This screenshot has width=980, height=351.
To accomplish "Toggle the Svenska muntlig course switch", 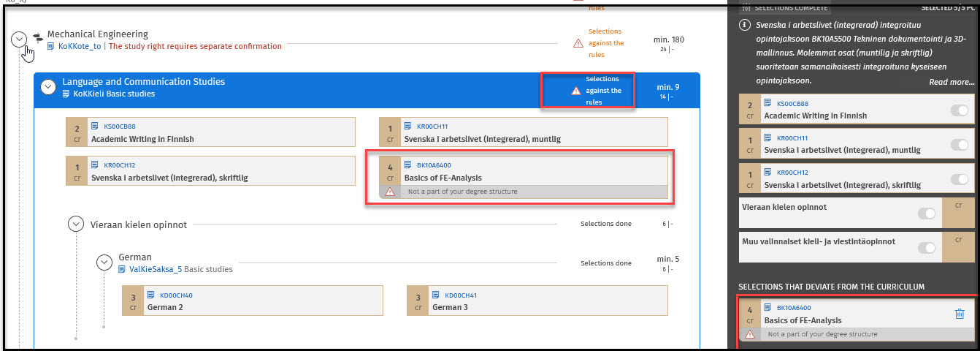I will 959,145.
